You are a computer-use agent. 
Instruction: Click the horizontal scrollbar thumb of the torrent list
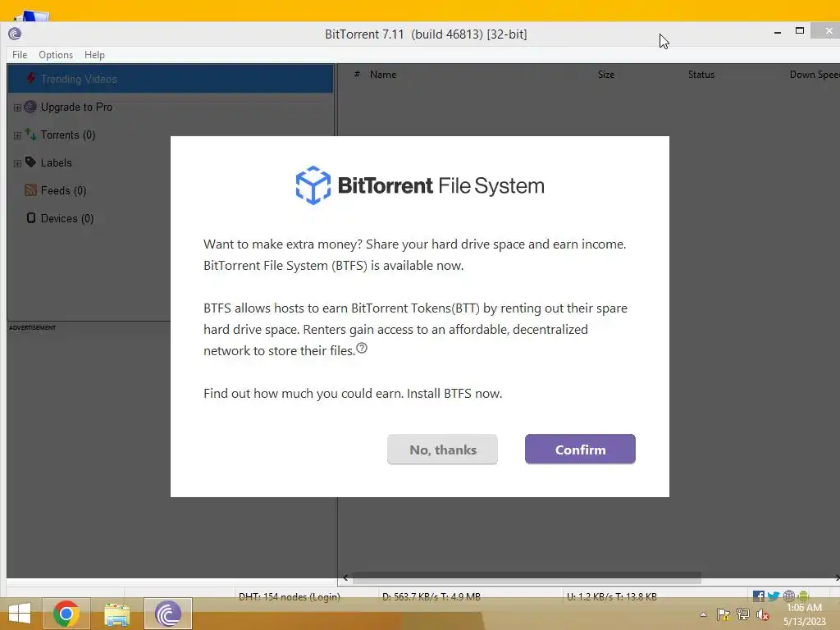[527, 577]
